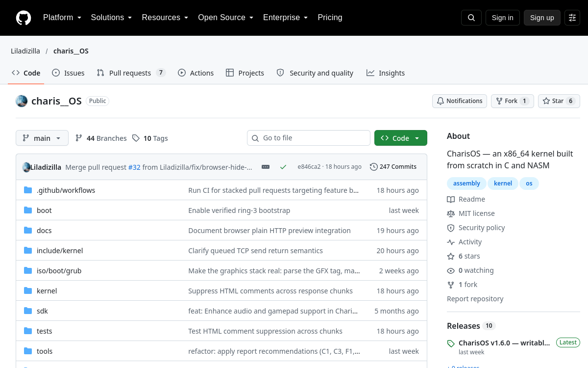
Task: Click the Notifications button
Action: [460, 101]
